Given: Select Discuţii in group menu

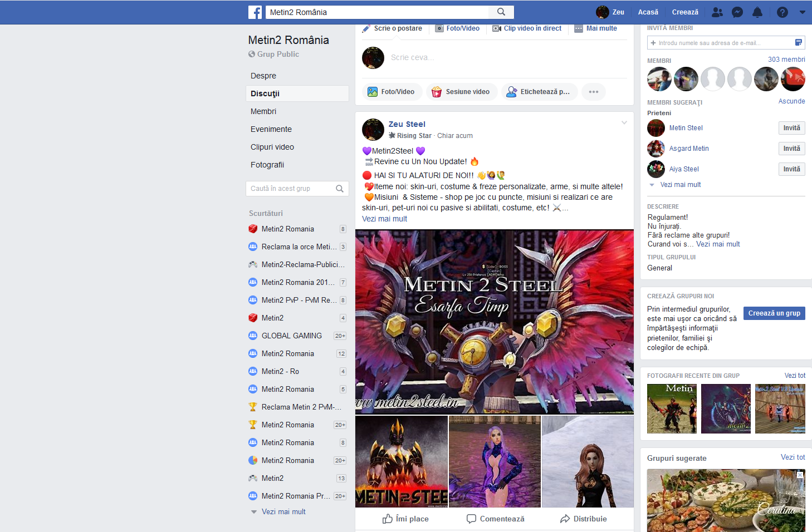Looking at the screenshot, I should point(297,93).
